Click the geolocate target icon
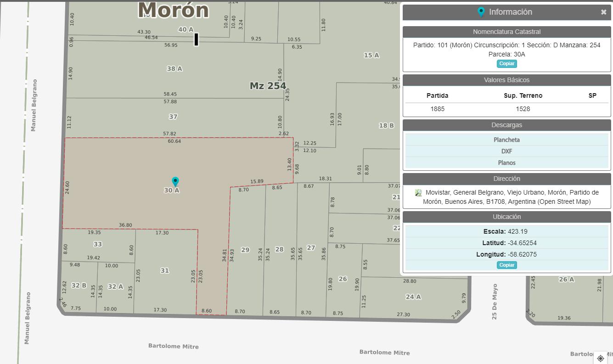Viewport: 613px width, 364px height. [x=601, y=358]
